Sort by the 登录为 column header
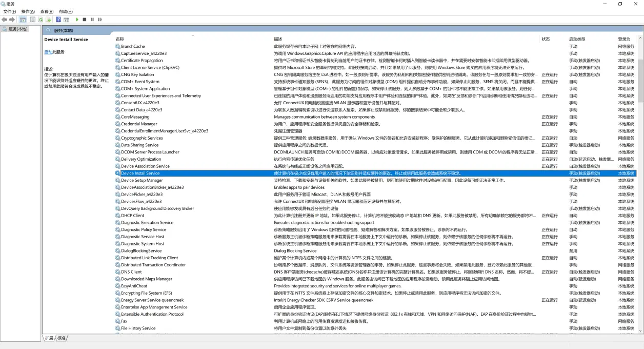644x349 pixels. [623, 39]
